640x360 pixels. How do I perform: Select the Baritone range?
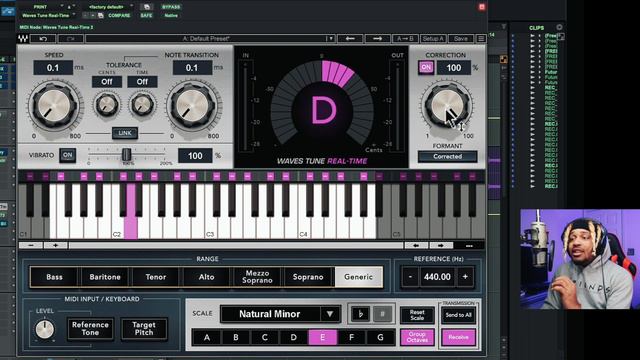(x=105, y=277)
